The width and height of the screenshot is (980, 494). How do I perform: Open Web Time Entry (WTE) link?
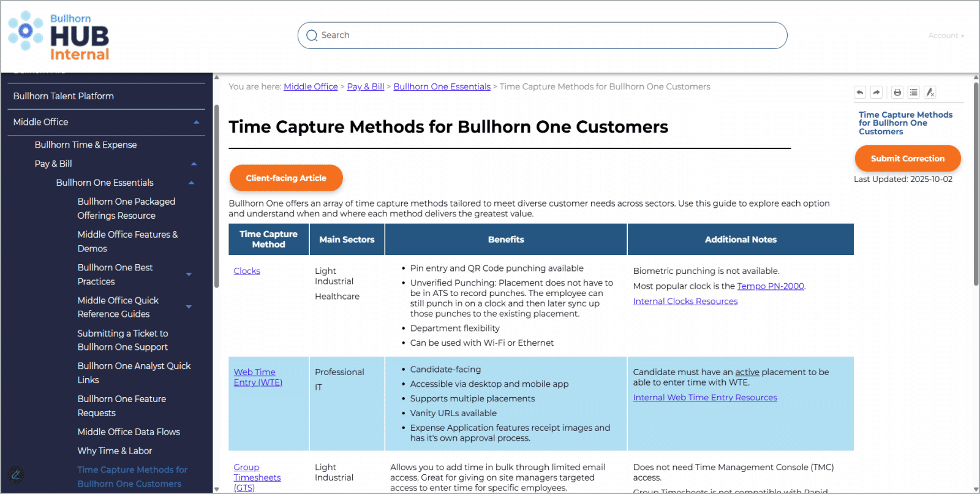(x=258, y=377)
